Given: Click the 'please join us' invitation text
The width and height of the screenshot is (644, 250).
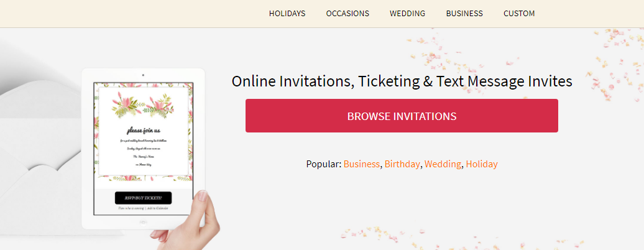Looking at the screenshot, I should coord(144,131).
